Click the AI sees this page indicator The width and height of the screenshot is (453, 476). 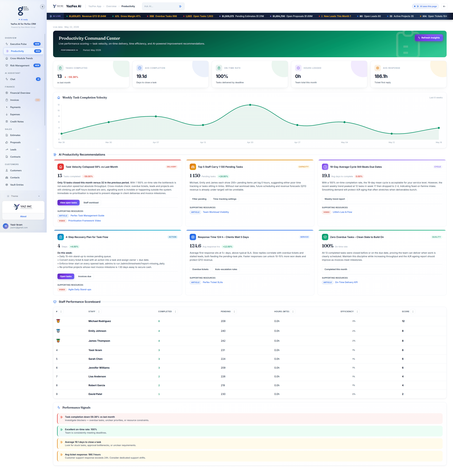click(x=426, y=6)
